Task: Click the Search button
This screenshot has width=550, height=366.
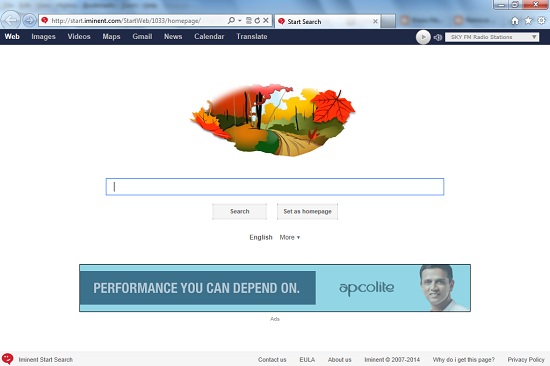Action: (240, 211)
